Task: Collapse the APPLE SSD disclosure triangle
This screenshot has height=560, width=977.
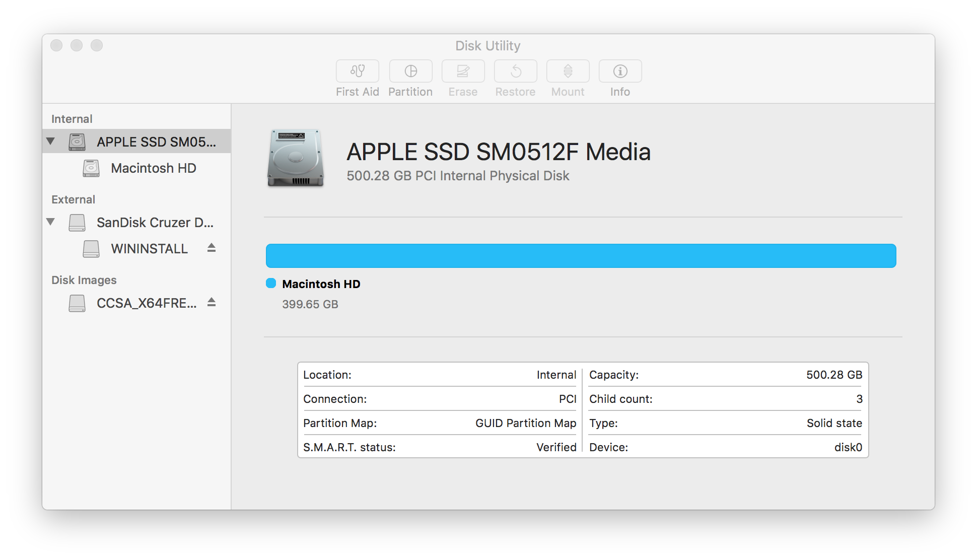Action: (50, 142)
